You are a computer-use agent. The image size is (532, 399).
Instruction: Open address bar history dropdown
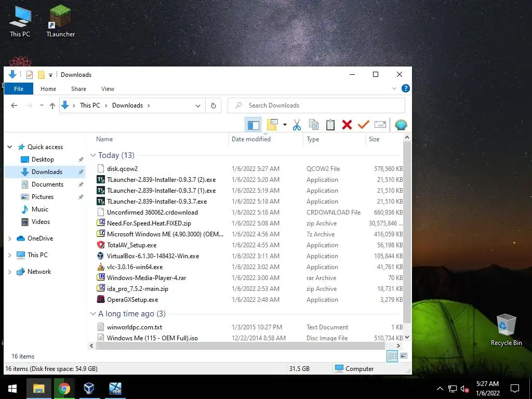click(198, 106)
